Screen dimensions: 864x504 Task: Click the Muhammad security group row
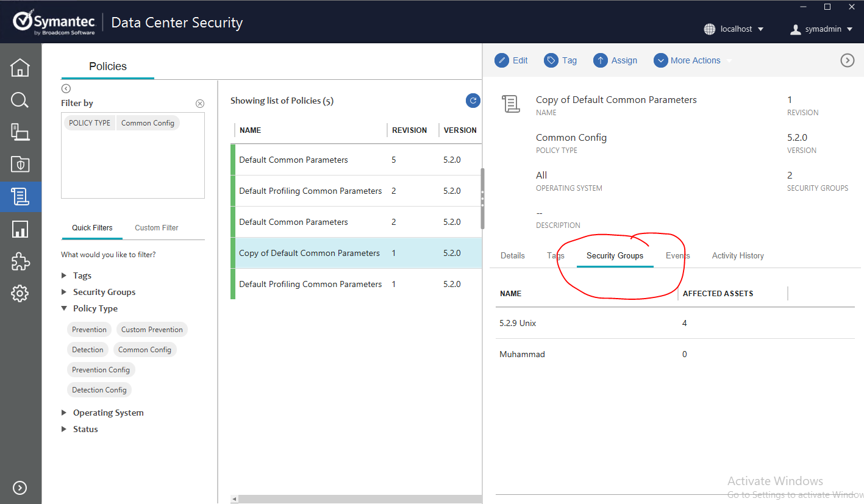[x=675, y=354]
